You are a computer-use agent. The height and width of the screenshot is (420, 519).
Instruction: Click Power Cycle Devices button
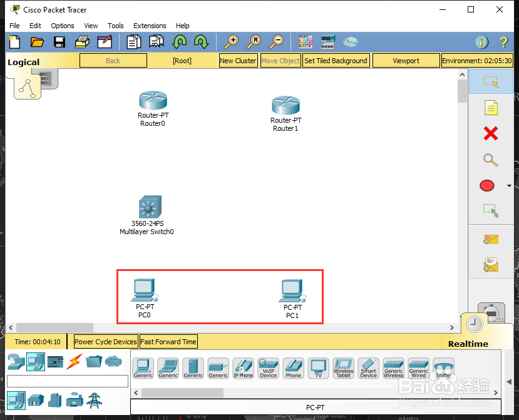click(x=106, y=342)
